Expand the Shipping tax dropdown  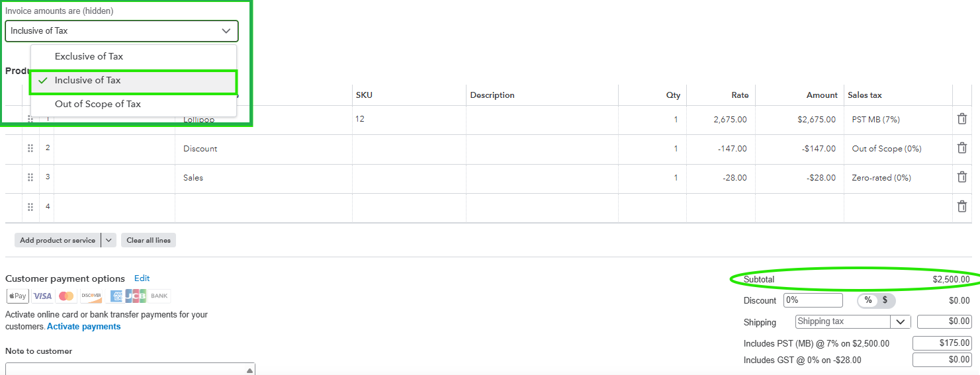[900, 322]
